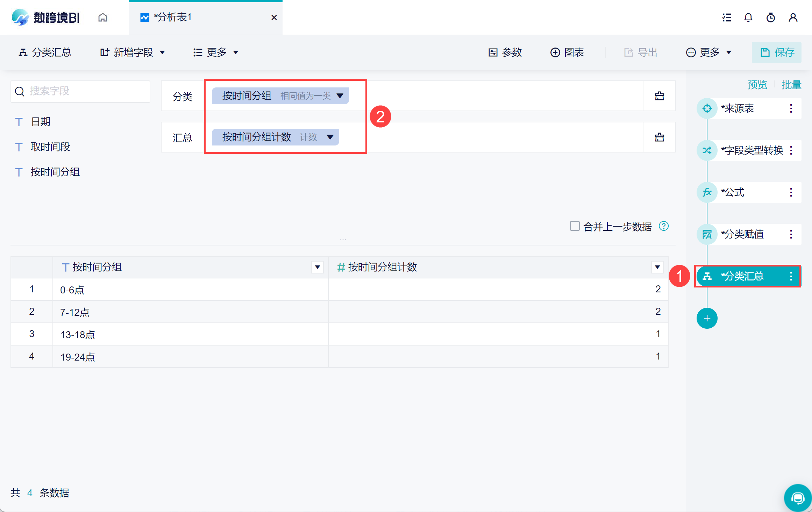812x512 pixels.
Task: Enable 合并上一步数据 checkbox
Action: coord(575,226)
